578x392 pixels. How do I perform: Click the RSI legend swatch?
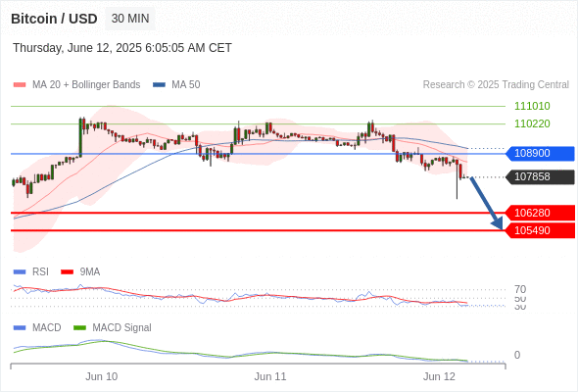click(x=20, y=272)
